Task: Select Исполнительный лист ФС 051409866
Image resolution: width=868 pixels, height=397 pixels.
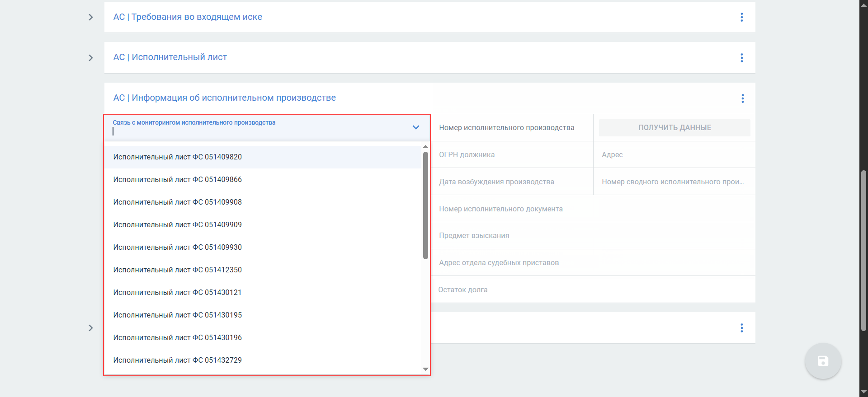Action: click(177, 180)
